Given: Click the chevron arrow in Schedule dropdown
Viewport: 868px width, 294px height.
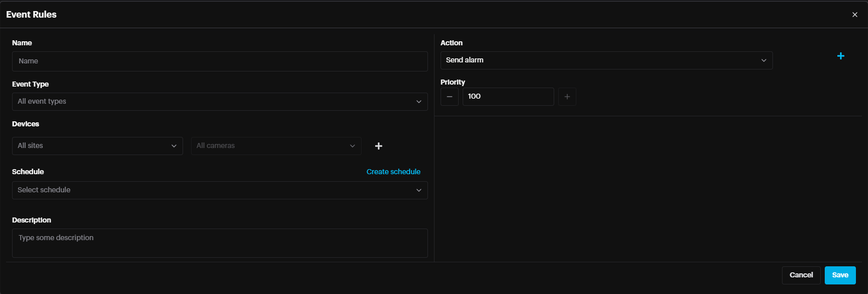Looking at the screenshot, I should click(x=418, y=190).
